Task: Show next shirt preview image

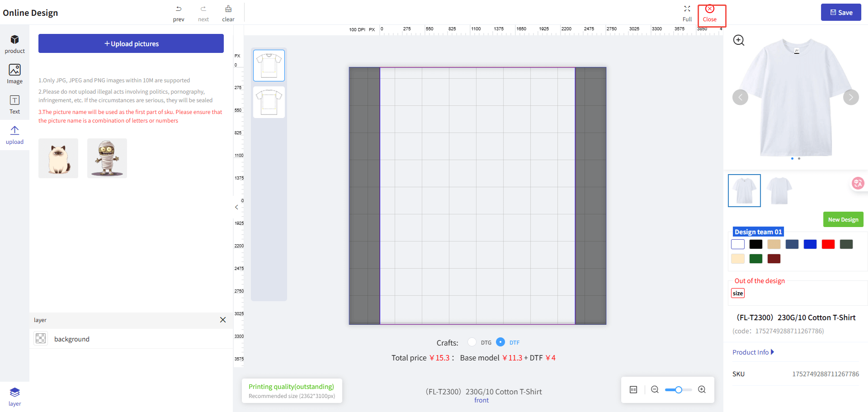Action: point(851,97)
